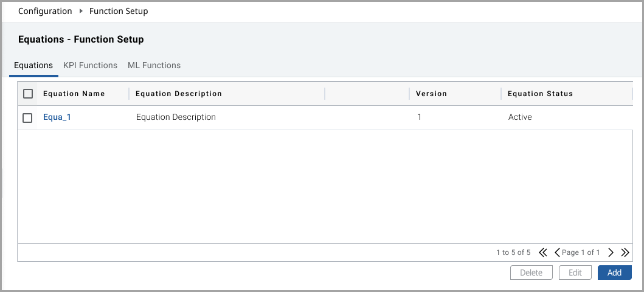The height and width of the screenshot is (292, 644).
Task: Sort by the Version column header
Action: pyautogui.click(x=431, y=94)
